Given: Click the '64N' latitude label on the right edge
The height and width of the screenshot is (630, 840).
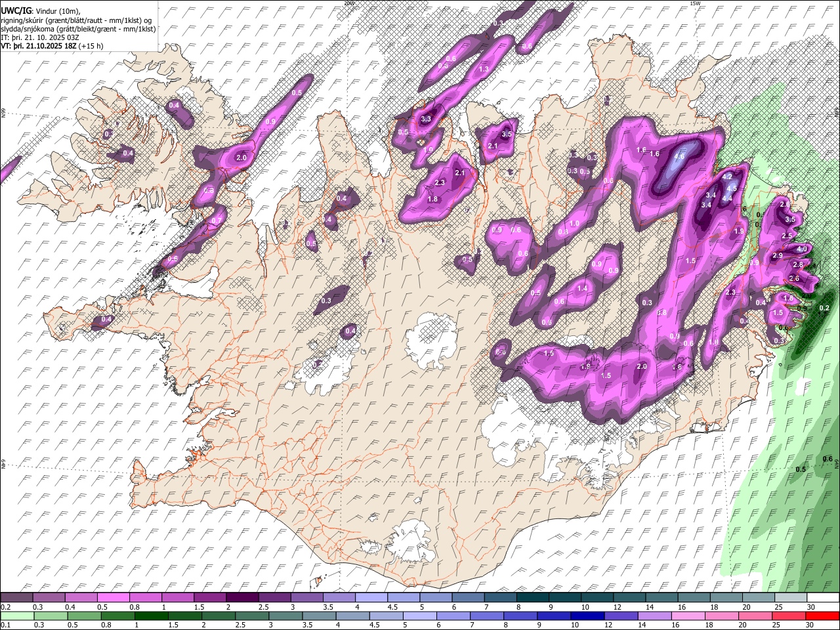Looking at the screenshot, I should click(837, 463).
